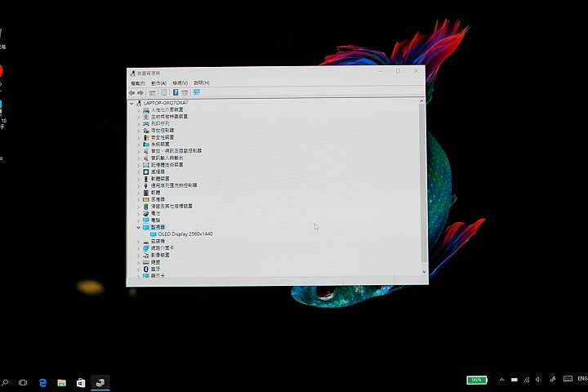Expand the Keyboards (鍵盤) category

coord(138,263)
